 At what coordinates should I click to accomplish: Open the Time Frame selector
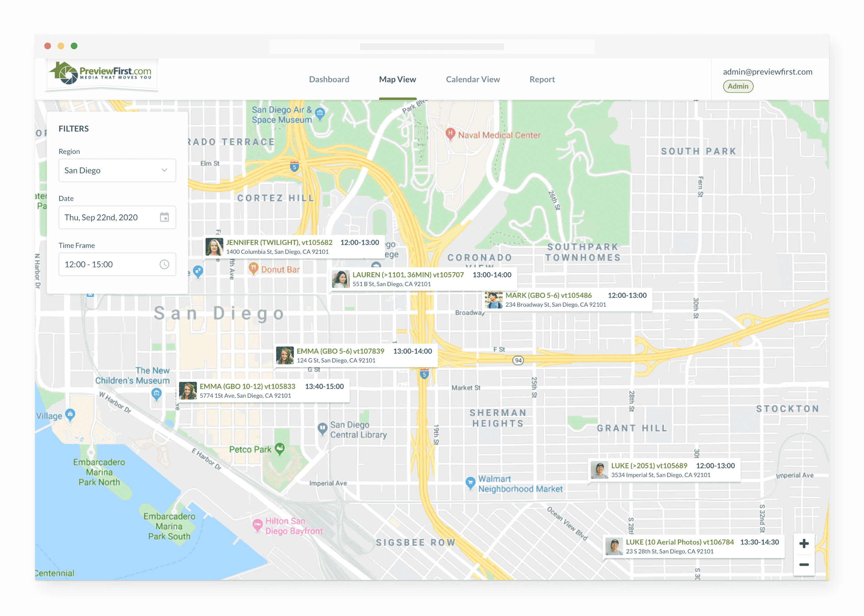click(x=110, y=264)
